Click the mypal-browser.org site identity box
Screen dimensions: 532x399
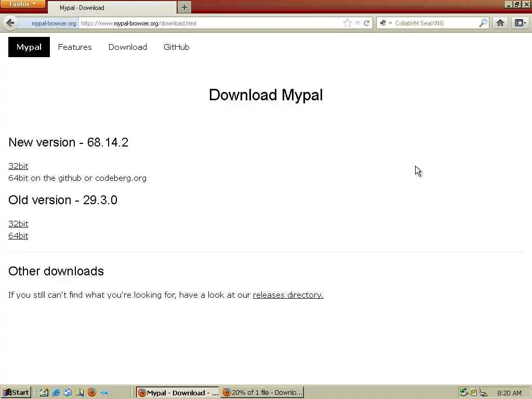click(49, 23)
